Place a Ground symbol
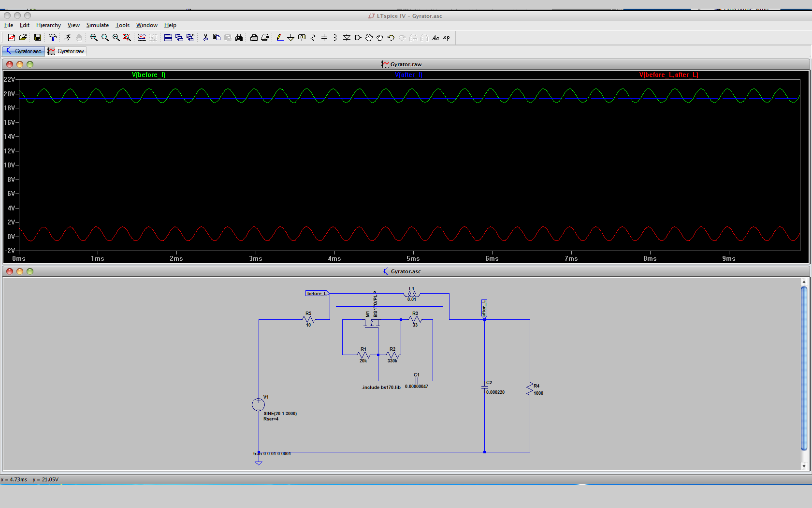 coord(290,38)
